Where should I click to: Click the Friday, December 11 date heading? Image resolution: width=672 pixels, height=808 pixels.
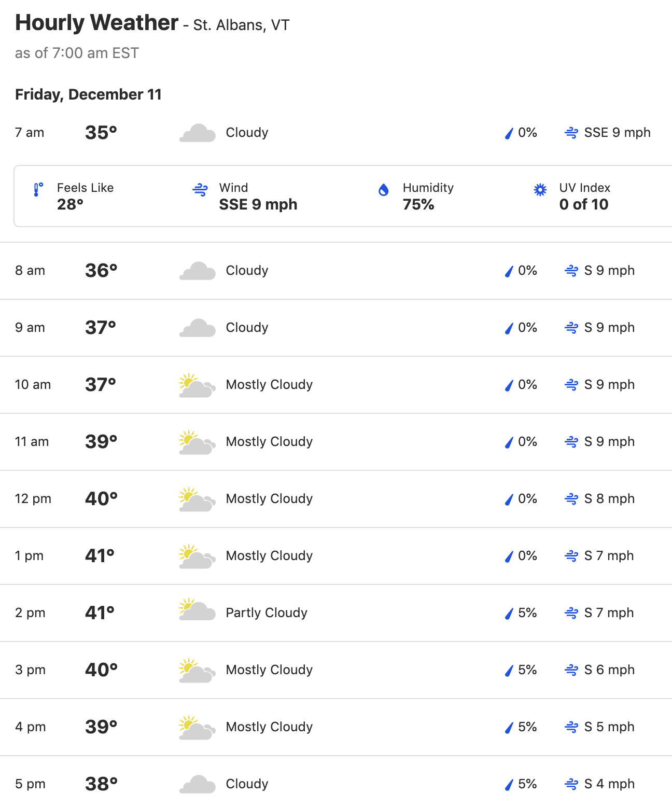(88, 94)
